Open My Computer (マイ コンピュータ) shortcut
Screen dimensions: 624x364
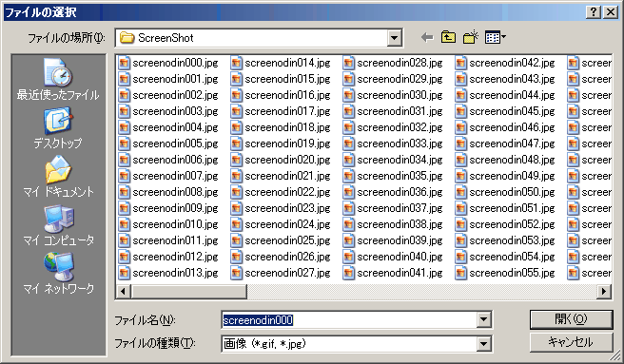point(58,225)
